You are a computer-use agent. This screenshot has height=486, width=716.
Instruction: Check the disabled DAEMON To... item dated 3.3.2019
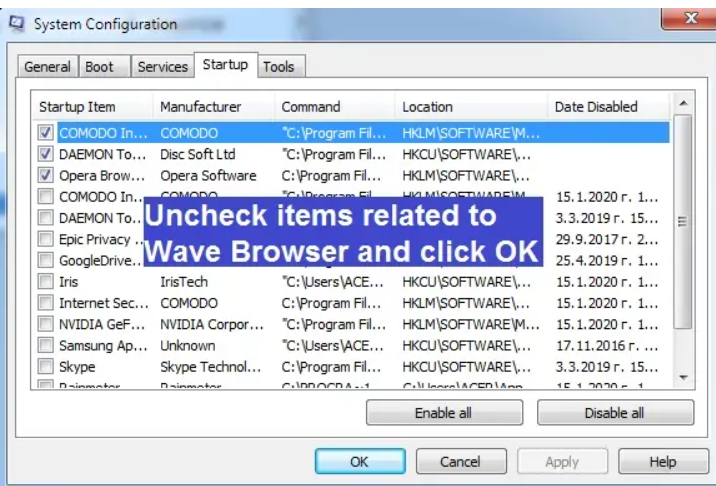coord(45,218)
